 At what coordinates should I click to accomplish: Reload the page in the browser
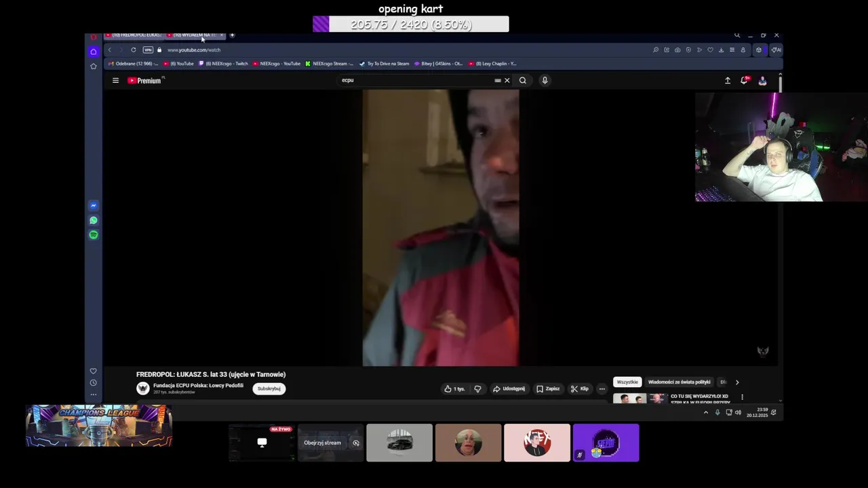point(133,49)
